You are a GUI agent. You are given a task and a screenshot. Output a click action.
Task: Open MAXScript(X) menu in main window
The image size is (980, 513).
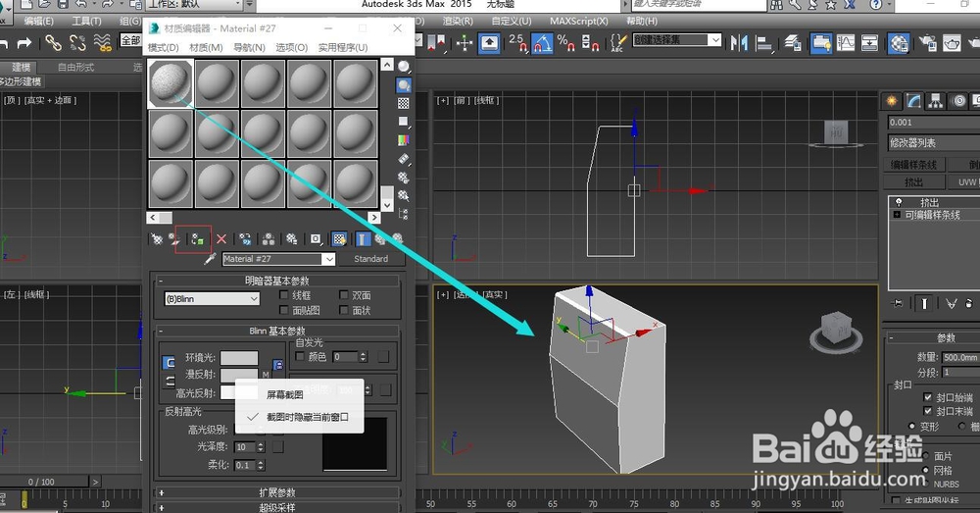point(578,21)
